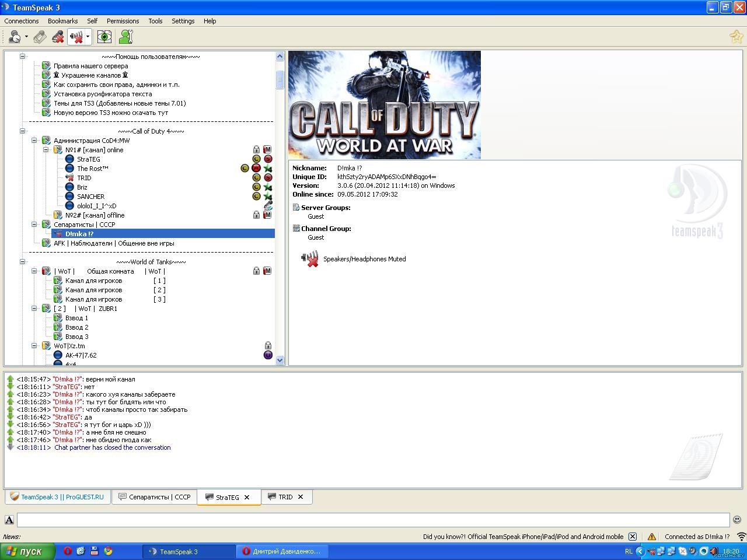Click green star badge on Briz row
The width and height of the screenshot is (747, 560).
click(268, 187)
